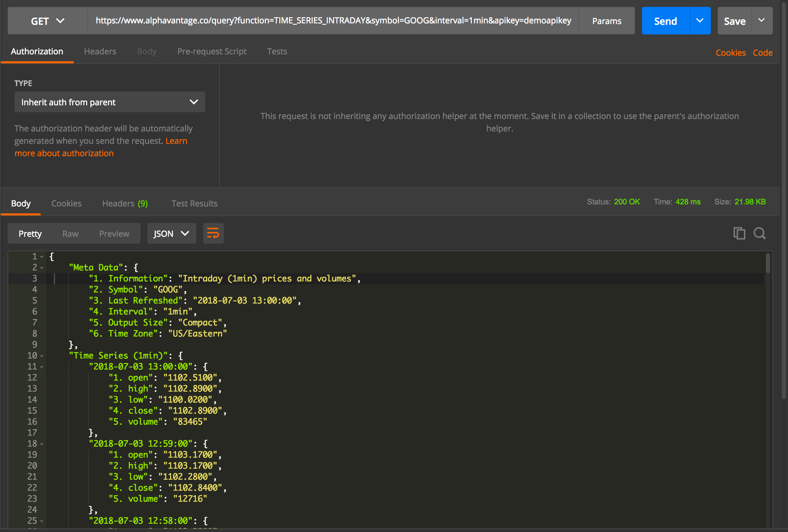Toggle the line wrap icon
Viewport: 788px width, 532px height.
pos(213,233)
